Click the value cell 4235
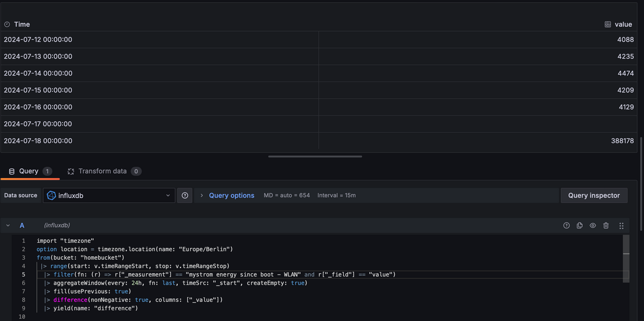The width and height of the screenshot is (644, 321). (478, 56)
